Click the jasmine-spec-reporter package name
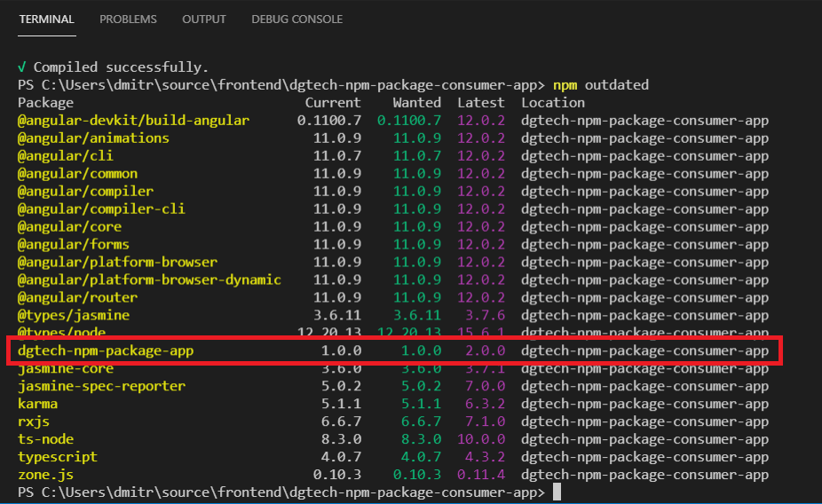This screenshot has width=822, height=504. pos(101,386)
